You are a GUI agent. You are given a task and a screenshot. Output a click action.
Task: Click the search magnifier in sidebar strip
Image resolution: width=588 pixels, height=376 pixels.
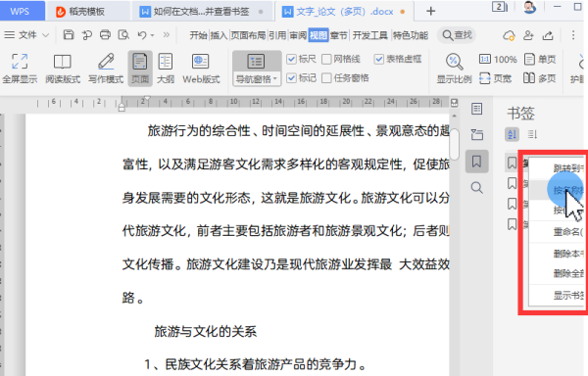click(476, 187)
